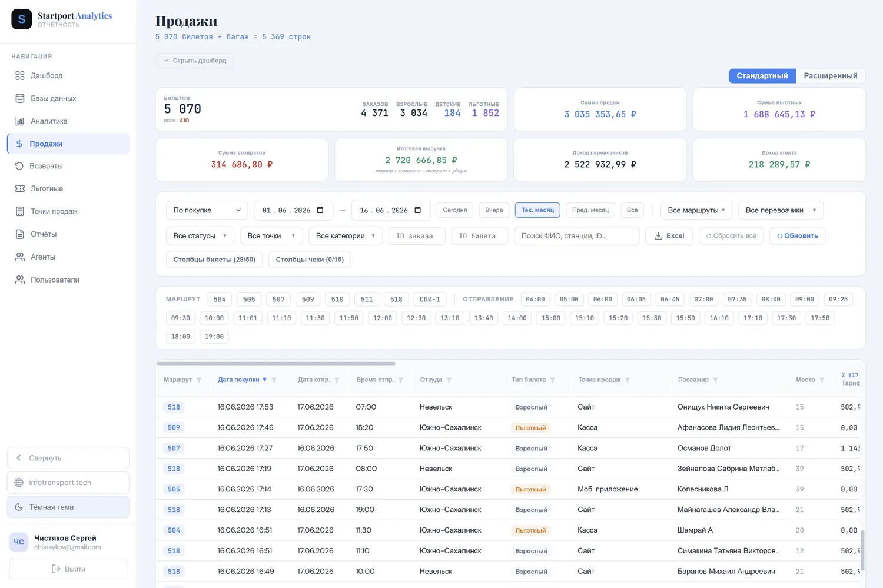Switch to Расширенный view tab
This screenshot has width=883, height=588.
pos(831,76)
